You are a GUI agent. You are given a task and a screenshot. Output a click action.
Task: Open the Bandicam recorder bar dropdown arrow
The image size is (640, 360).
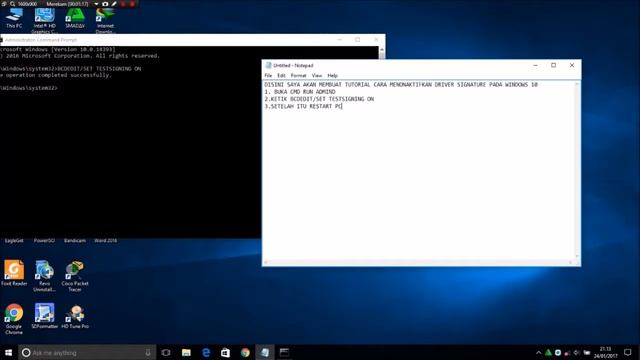(96, 4)
